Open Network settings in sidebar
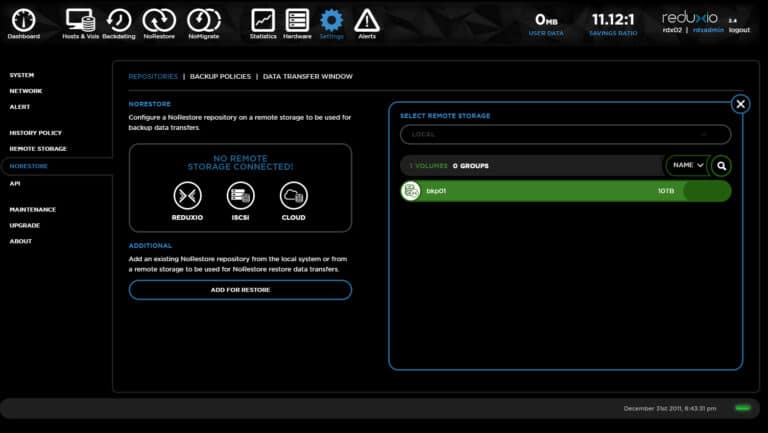The height and width of the screenshot is (433, 768). coord(26,91)
